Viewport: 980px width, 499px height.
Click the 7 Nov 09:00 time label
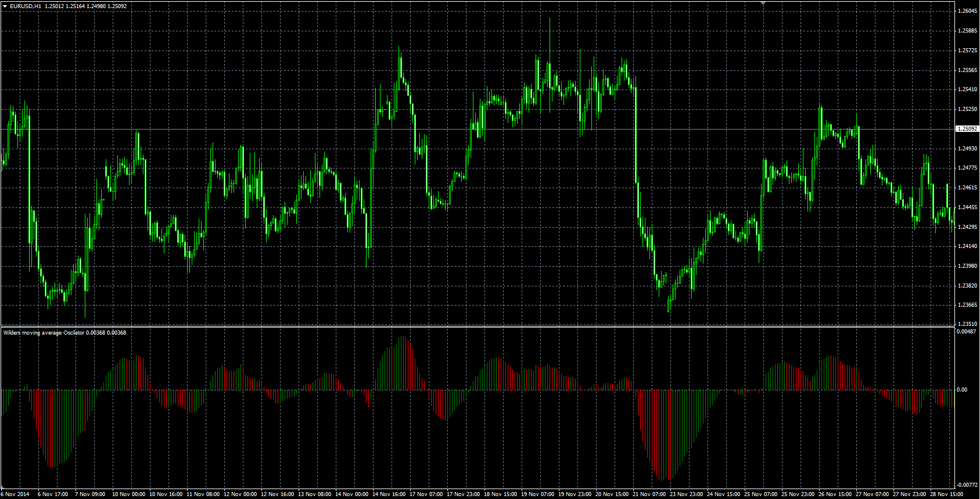pos(90,494)
